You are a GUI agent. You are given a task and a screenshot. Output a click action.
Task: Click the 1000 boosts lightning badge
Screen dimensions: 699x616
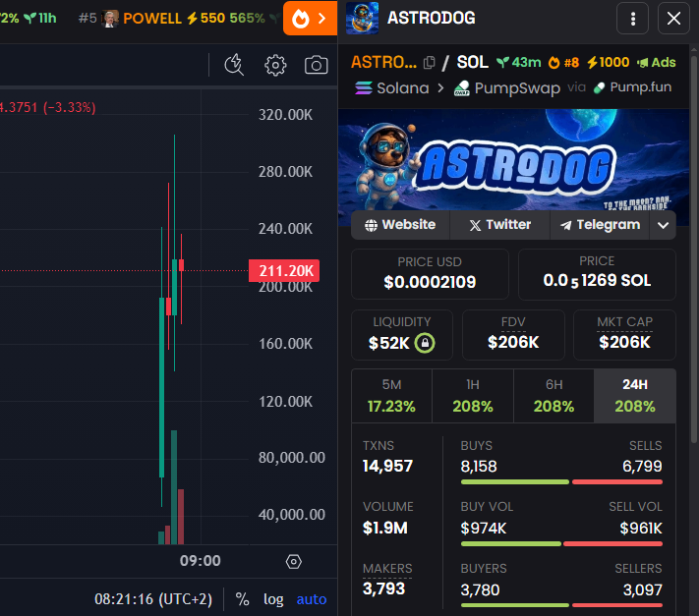608,62
